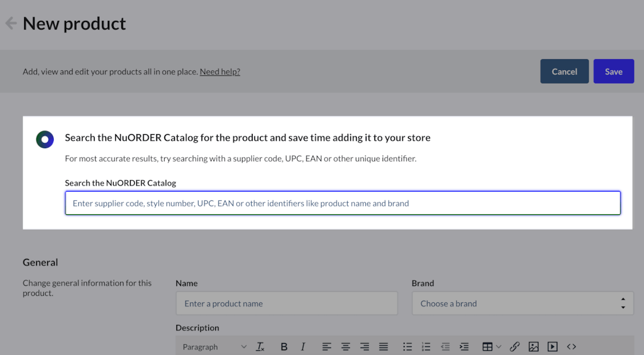Insert a link in the description

[x=515, y=347]
